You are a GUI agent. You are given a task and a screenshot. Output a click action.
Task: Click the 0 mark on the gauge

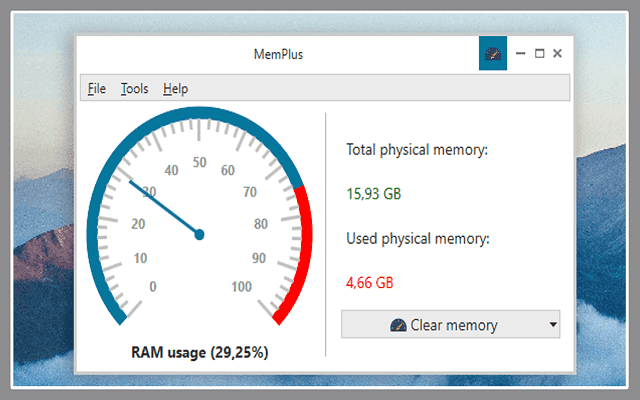[153, 287]
